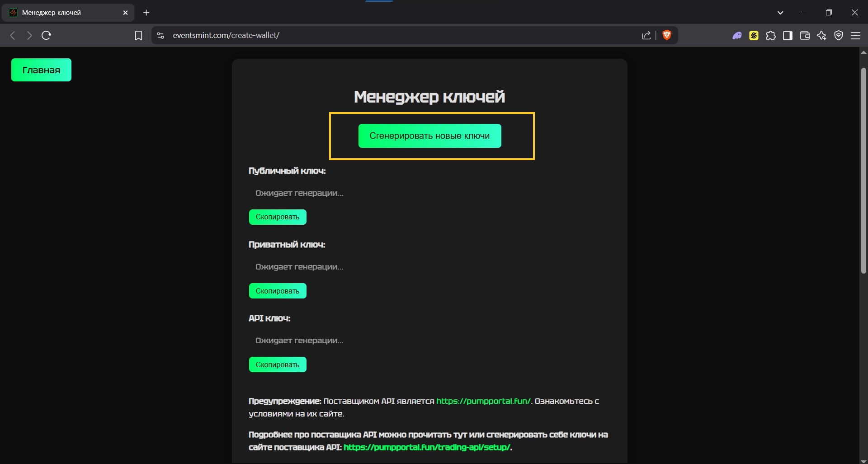Open site settings icon beside URL
Image resolution: width=868 pixels, height=464 pixels.
pyautogui.click(x=160, y=35)
